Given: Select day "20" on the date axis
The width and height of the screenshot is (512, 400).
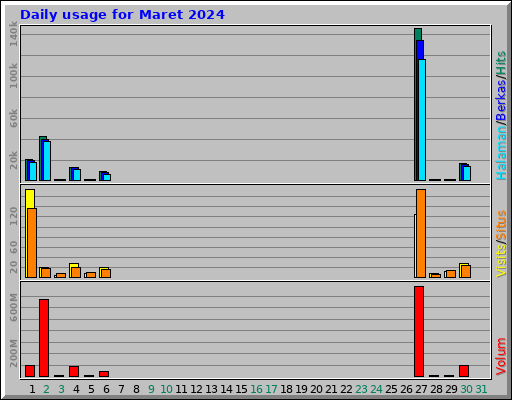Looking at the screenshot, I should pyautogui.click(x=316, y=389).
